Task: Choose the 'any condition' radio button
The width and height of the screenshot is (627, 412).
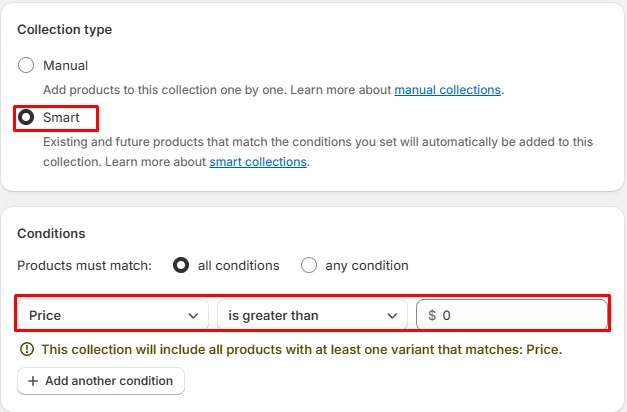Action: pyautogui.click(x=309, y=266)
